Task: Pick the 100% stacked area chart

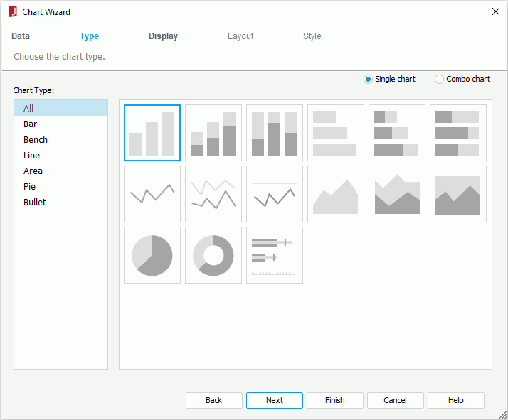Action: [x=458, y=194]
